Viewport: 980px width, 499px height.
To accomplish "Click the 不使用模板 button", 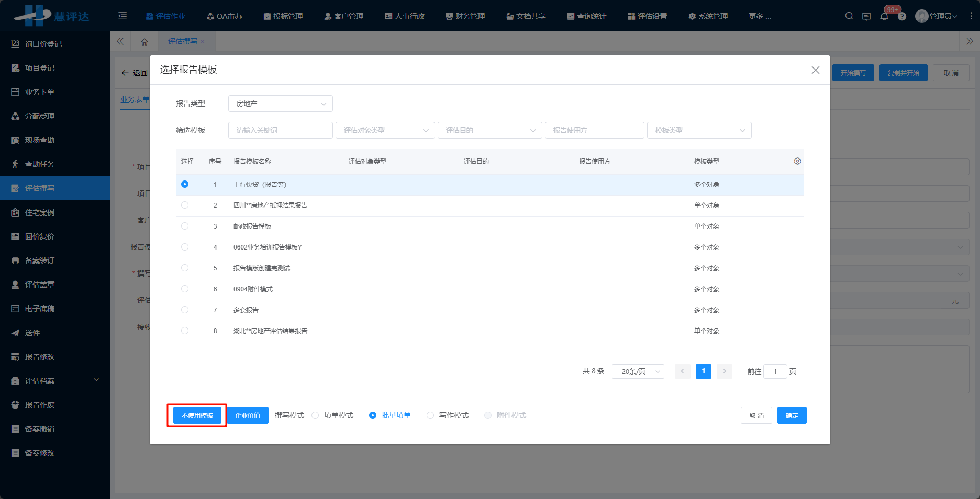I will pyautogui.click(x=197, y=415).
